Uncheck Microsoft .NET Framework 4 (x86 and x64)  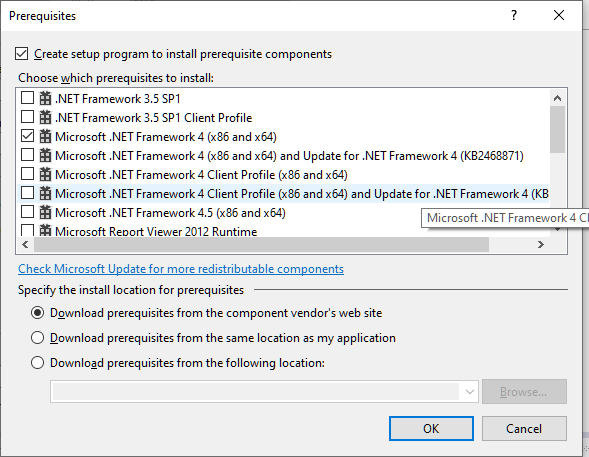pos(27,136)
